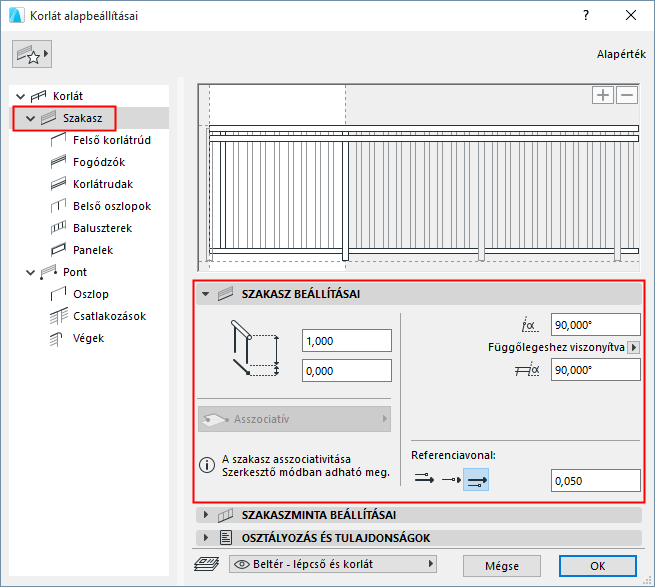Open Beltér - lépcső és korlát layer dropdown
The height and width of the screenshot is (587, 655).
(333, 564)
